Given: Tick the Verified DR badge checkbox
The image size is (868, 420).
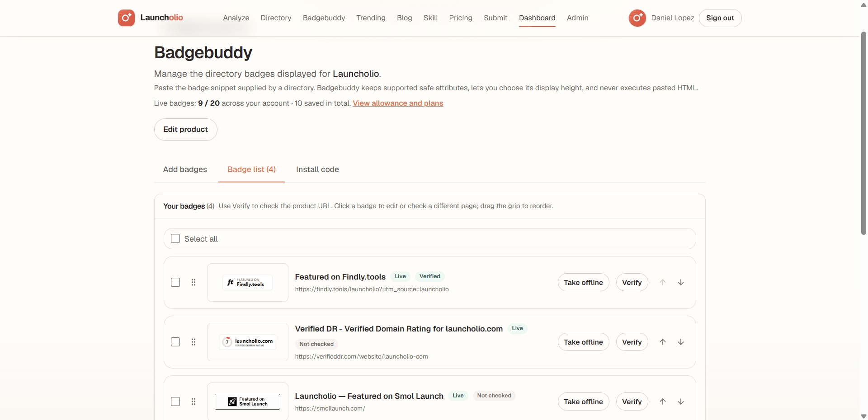Looking at the screenshot, I should coord(175,342).
